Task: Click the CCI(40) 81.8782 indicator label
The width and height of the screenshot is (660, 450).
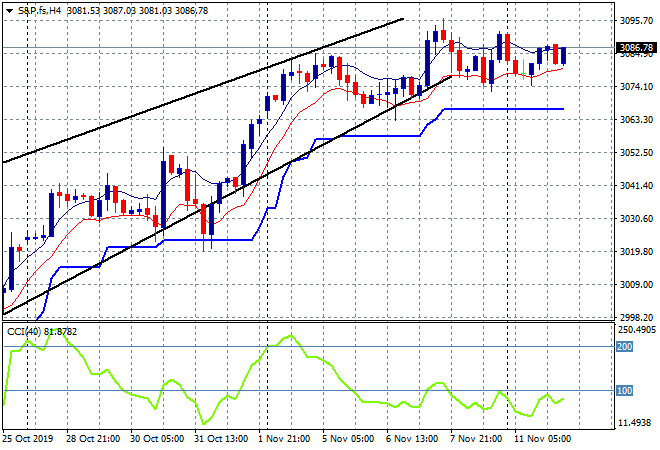Action: point(42,332)
